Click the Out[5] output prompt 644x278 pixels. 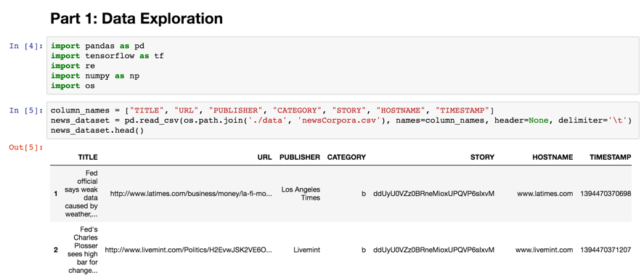tap(26, 147)
